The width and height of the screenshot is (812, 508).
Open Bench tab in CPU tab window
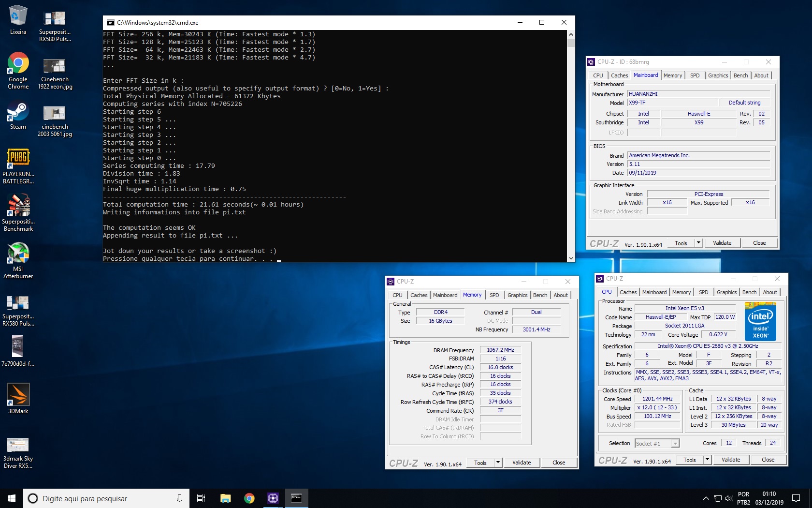(x=749, y=292)
